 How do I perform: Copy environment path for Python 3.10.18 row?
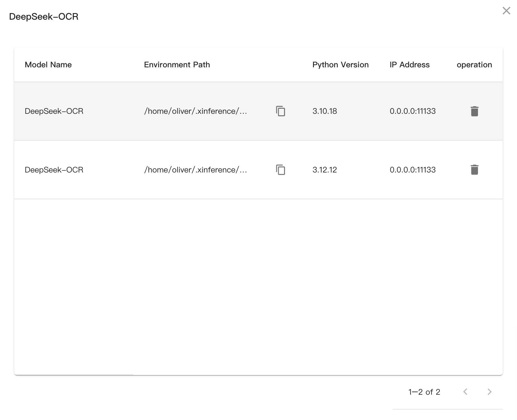tap(281, 111)
